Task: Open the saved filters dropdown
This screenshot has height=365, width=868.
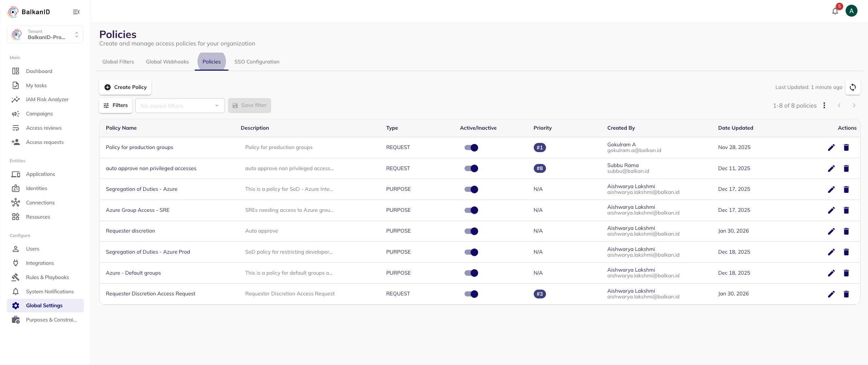Action: (180, 106)
